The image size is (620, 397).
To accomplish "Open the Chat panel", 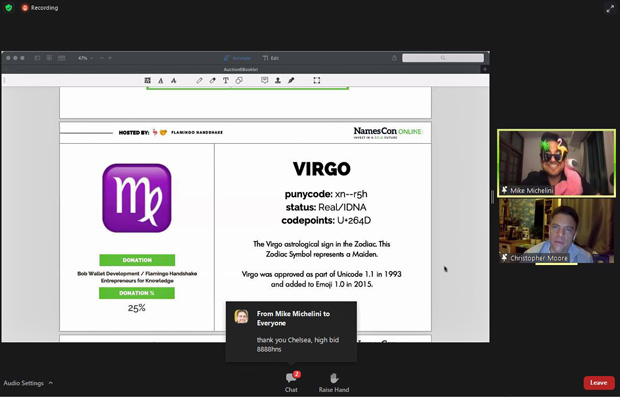I will click(x=291, y=382).
